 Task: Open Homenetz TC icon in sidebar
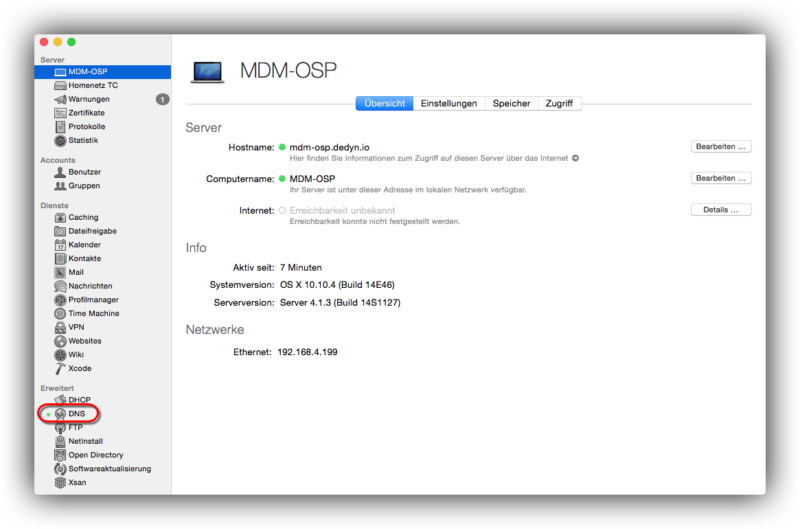pos(60,86)
